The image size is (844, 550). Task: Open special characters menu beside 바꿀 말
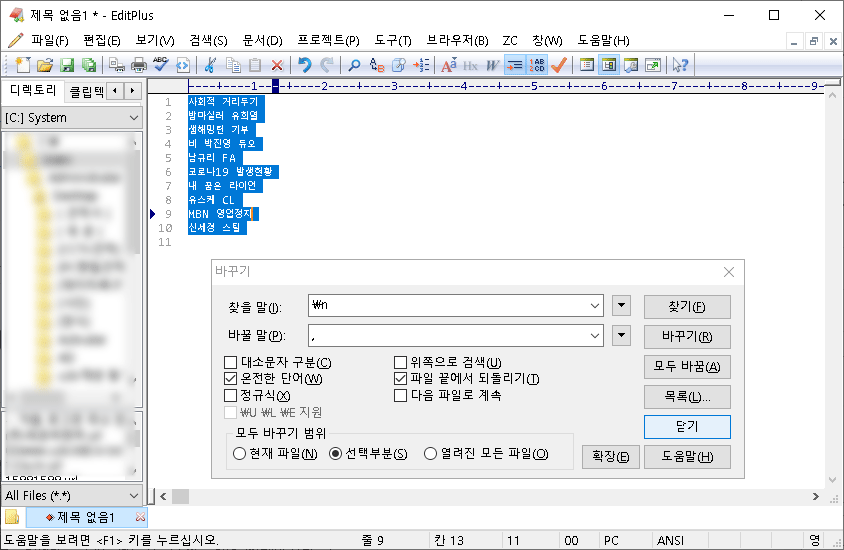point(621,336)
